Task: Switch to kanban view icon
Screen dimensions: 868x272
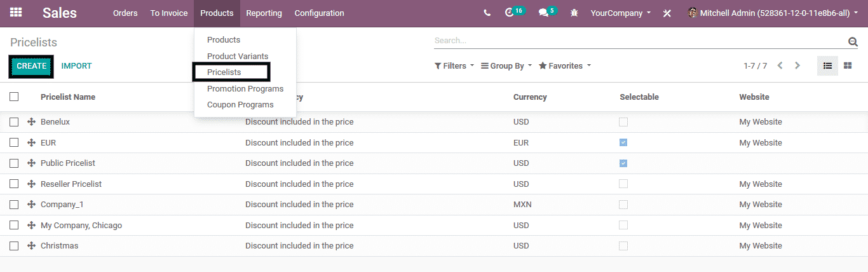Action: pos(848,65)
